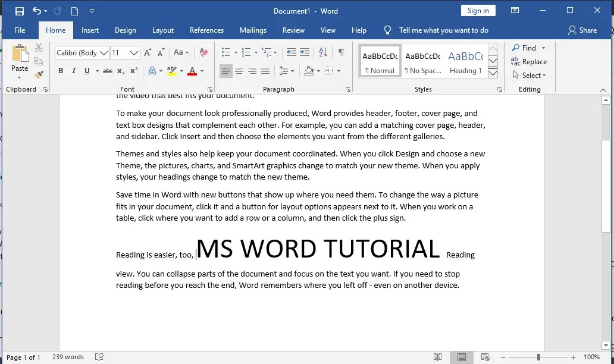The width and height of the screenshot is (614, 364).
Task: Open the font color dropdown arrow
Action: [202, 71]
